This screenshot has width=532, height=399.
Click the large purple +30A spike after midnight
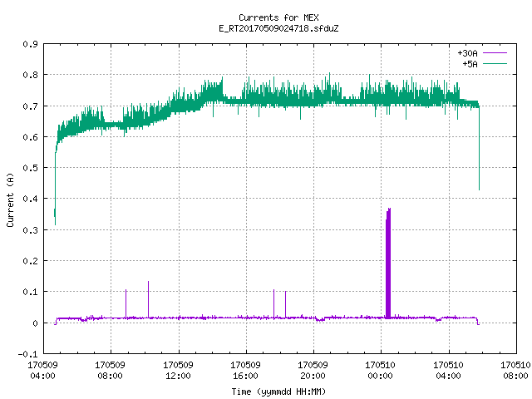pyautogui.click(x=388, y=264)
